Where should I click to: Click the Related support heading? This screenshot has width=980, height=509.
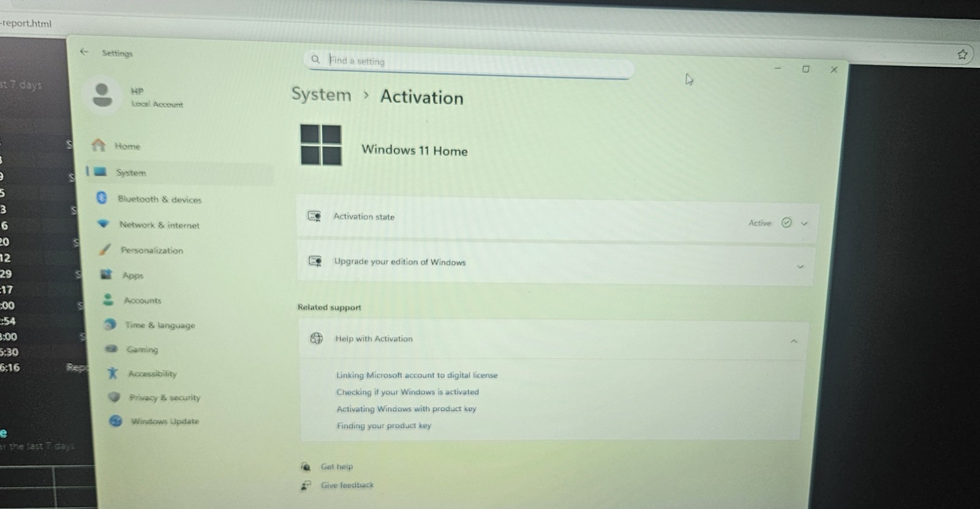coord(330,307)
